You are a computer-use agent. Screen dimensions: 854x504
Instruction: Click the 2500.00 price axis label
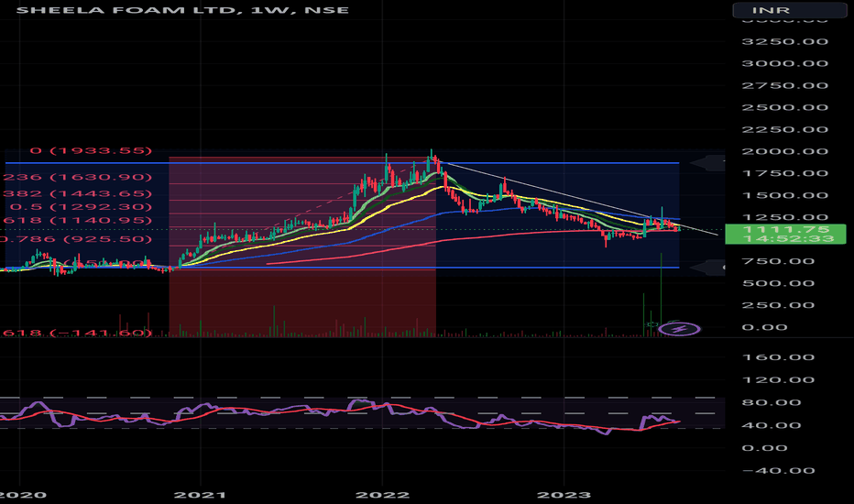click(785, 107)
